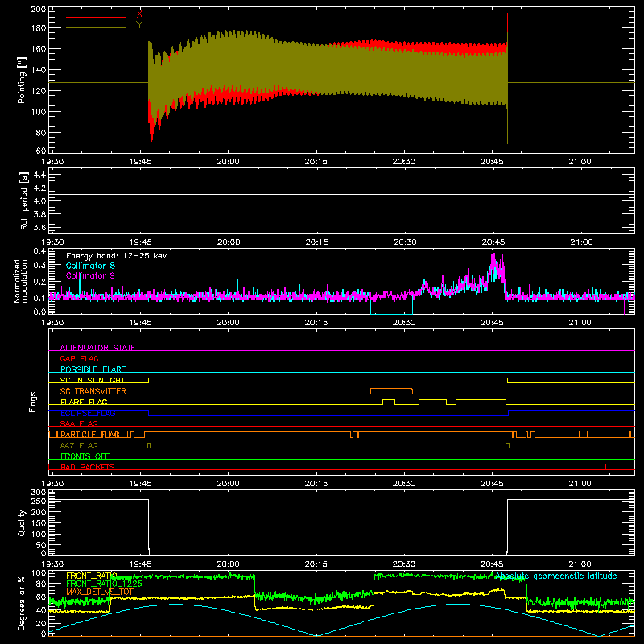Click the 20:15 time label under Roll period plot

point(316,242)
